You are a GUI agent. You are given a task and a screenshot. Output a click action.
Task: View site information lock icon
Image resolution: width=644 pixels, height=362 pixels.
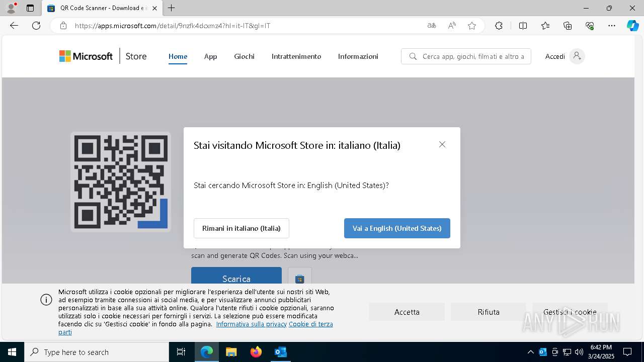[63, 26]
